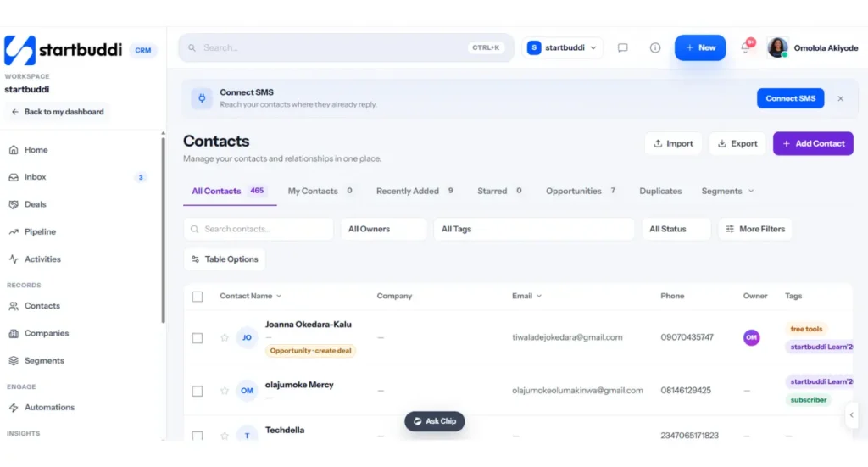This screenshot has height=467, width=868.
Task: Open Omolola Akiyode profile avatar
Action: point(778,47)
